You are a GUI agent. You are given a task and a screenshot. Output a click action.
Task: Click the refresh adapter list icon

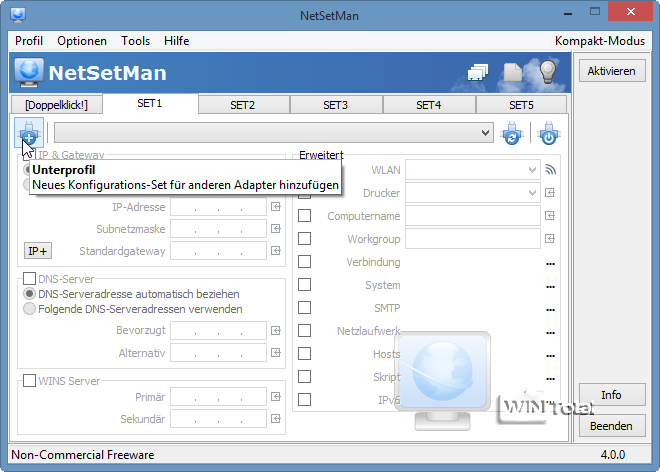tap(512, 133)
